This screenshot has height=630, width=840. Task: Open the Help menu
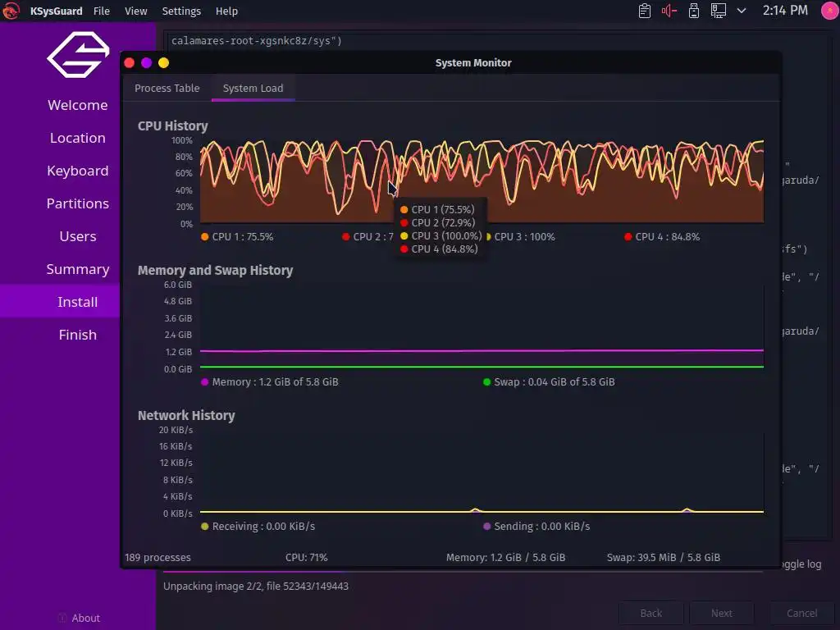tap(226, 11)
